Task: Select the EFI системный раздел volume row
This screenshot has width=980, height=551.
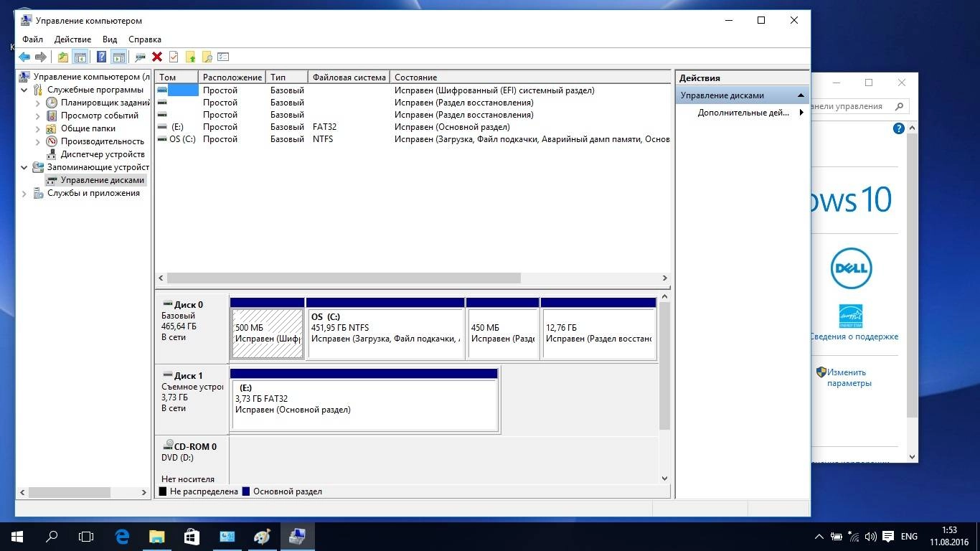Action: pos(413,90)
